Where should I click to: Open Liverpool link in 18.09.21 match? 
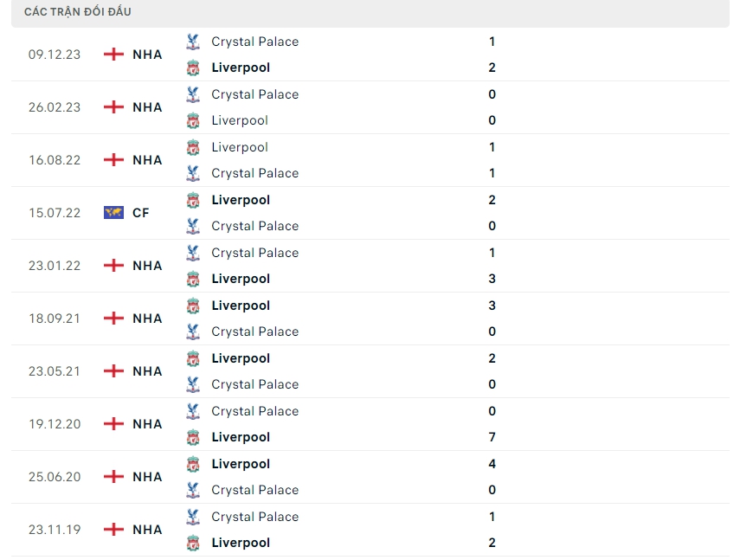pyautogui.click(x=241, y=306)
